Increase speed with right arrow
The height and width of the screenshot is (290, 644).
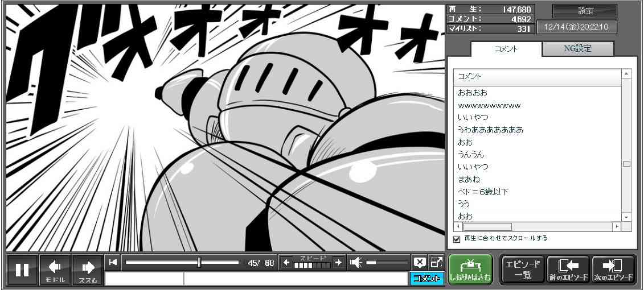pos(338,263)
